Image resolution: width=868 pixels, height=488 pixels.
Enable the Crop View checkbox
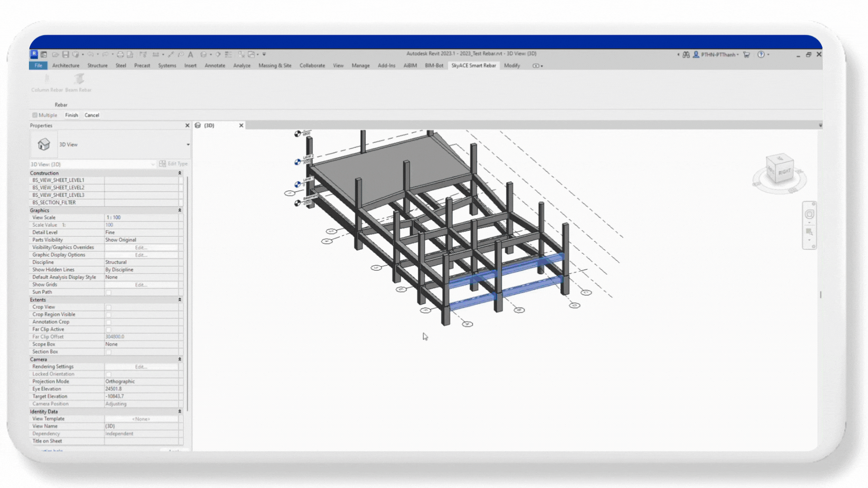(108, 307)
